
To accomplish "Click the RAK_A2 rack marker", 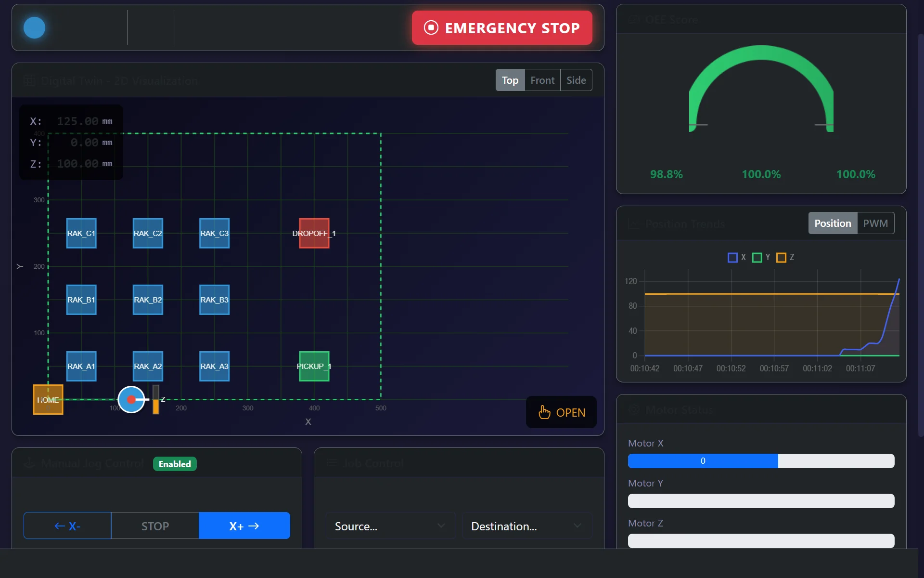I will click(x=148, y=366).
